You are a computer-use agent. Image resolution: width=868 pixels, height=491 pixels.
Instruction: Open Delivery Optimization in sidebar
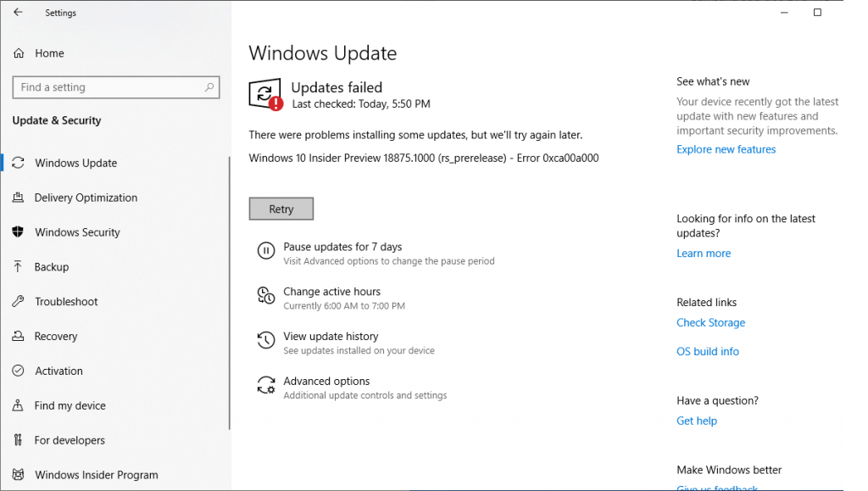coord(86,198)
